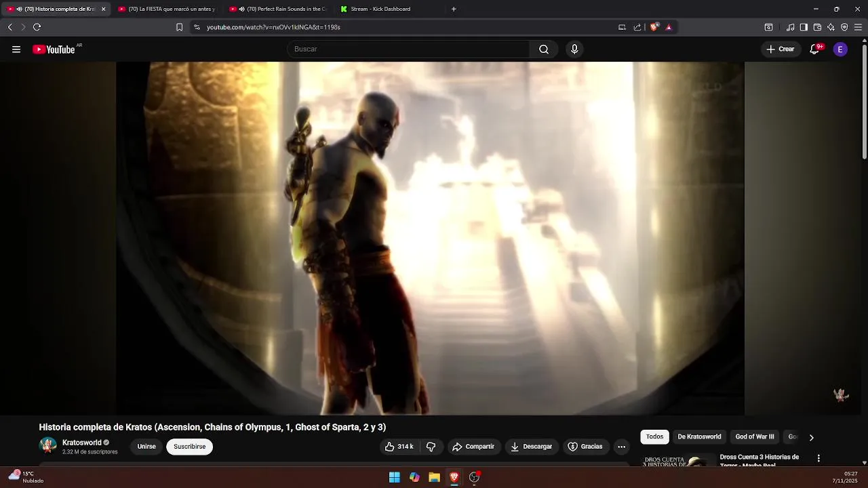868x488 pixels.
Task: Toggle the browser sidebar panel
Action: pos(804,27)
